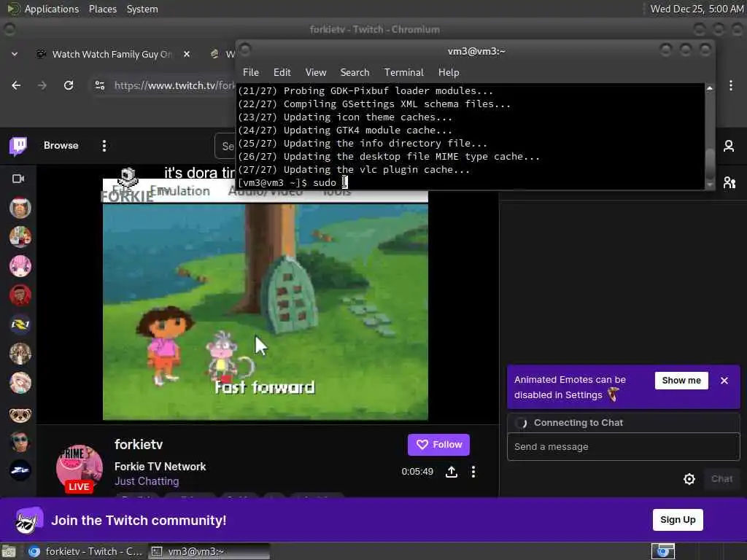Open terminal Help menu

pyautogui.click(x=449, y=72)
